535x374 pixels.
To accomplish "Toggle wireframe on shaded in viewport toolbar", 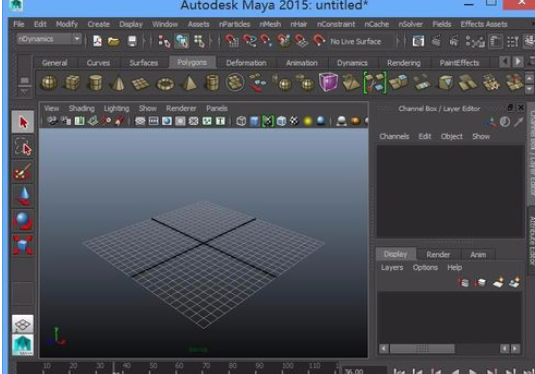I will click(x=281, y=121).
